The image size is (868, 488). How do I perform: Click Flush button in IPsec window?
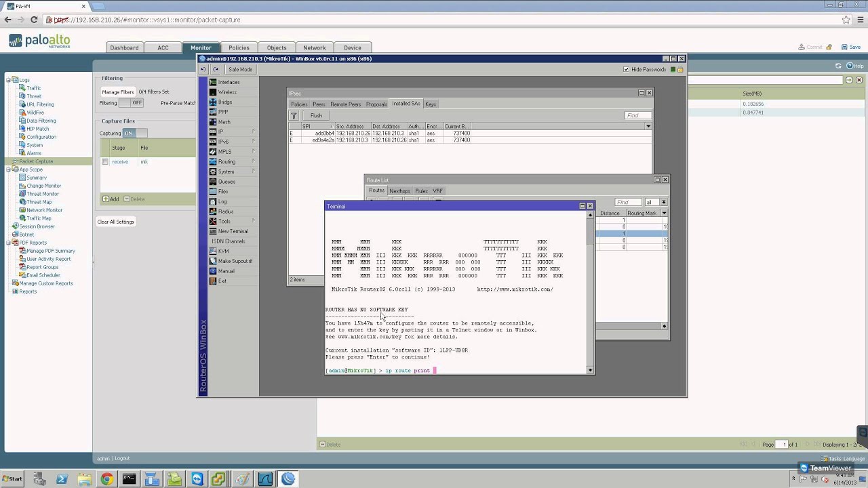tap(316, 115)
